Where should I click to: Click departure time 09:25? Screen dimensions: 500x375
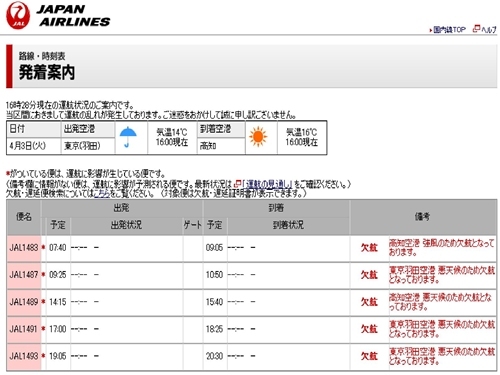58,275
